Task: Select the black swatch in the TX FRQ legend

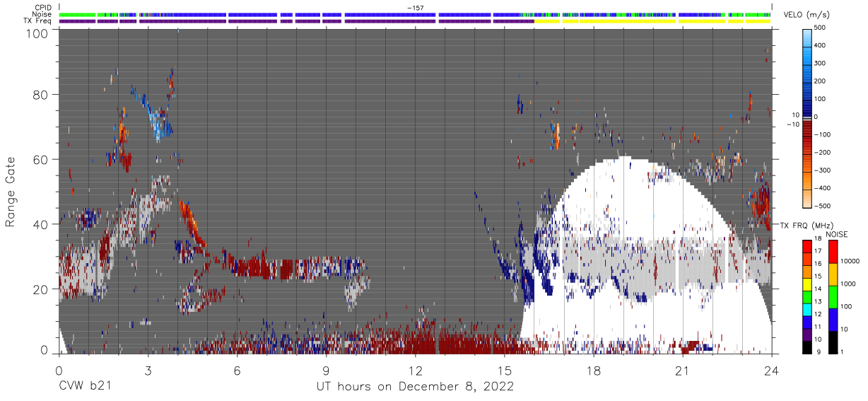Action: 807,346
